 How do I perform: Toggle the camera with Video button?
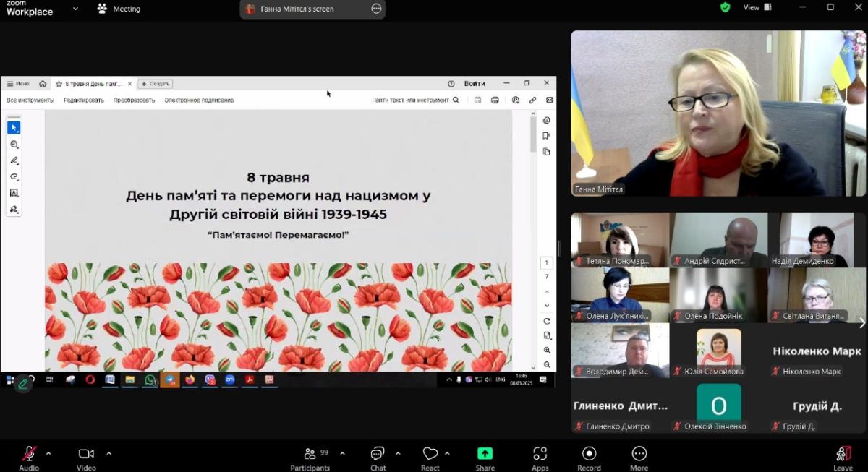click(x=86, y=458)
